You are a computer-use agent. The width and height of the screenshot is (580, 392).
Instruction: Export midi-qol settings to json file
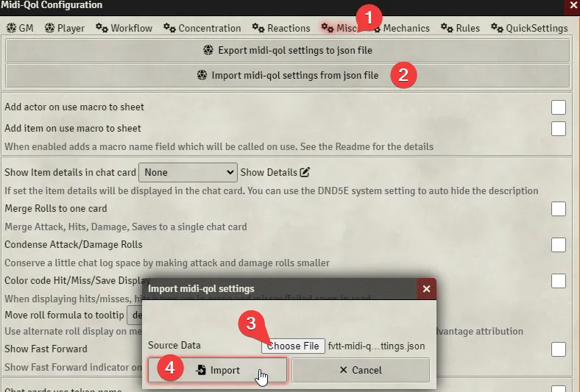pyautogui.click(x=288, y=51)
